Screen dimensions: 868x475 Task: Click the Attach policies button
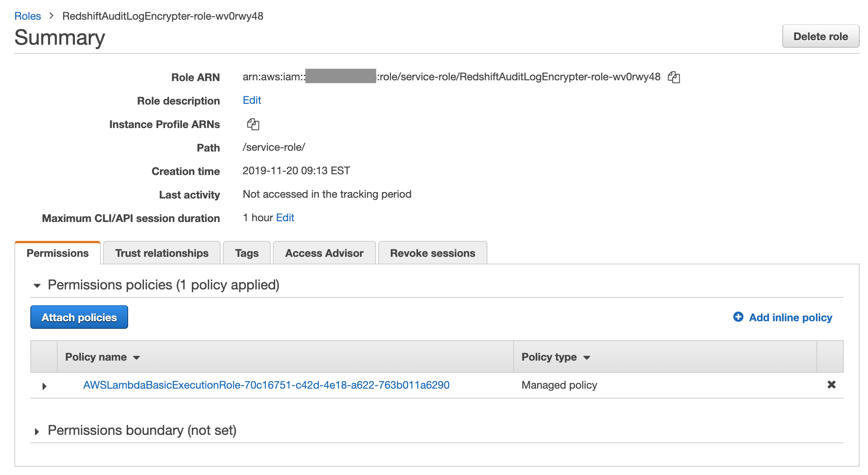pyautogui.click(x=79, y=317)
